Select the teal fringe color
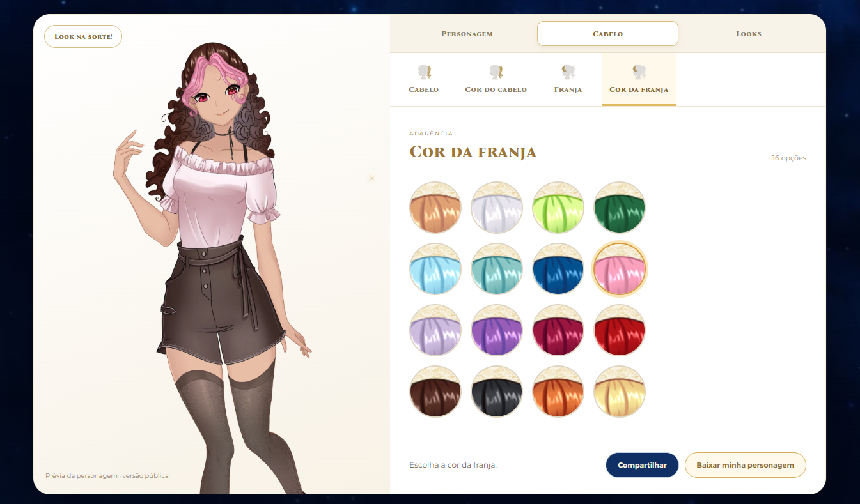This screenshot has width=860, height=504. [497, 269]
